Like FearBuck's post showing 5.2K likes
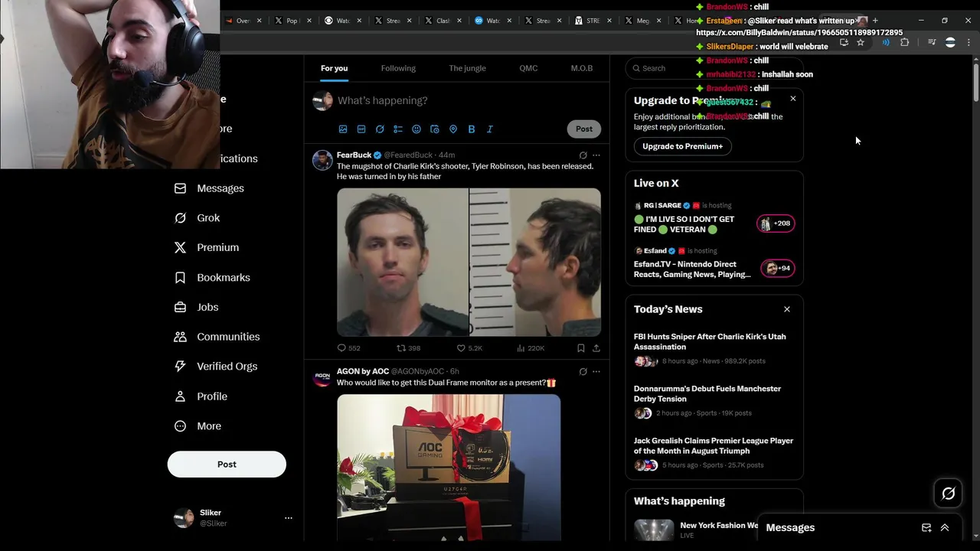This screenshot has width=980, height=551. pyautogui.click(x=469, y=348)
